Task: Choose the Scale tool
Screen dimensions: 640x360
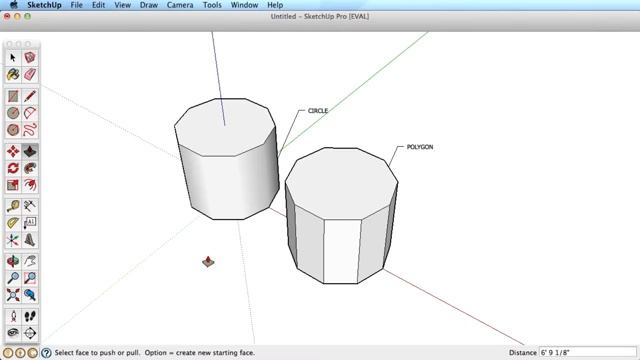Action: (x=13, y=185)
